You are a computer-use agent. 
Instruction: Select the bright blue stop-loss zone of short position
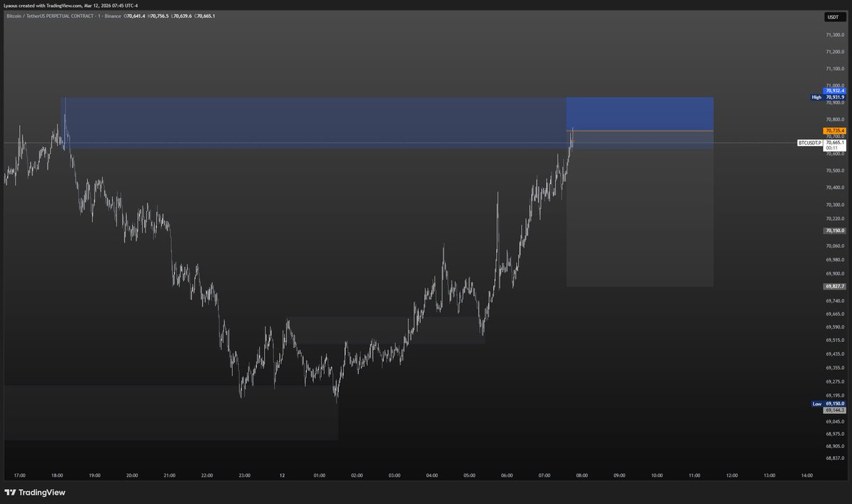640,114
